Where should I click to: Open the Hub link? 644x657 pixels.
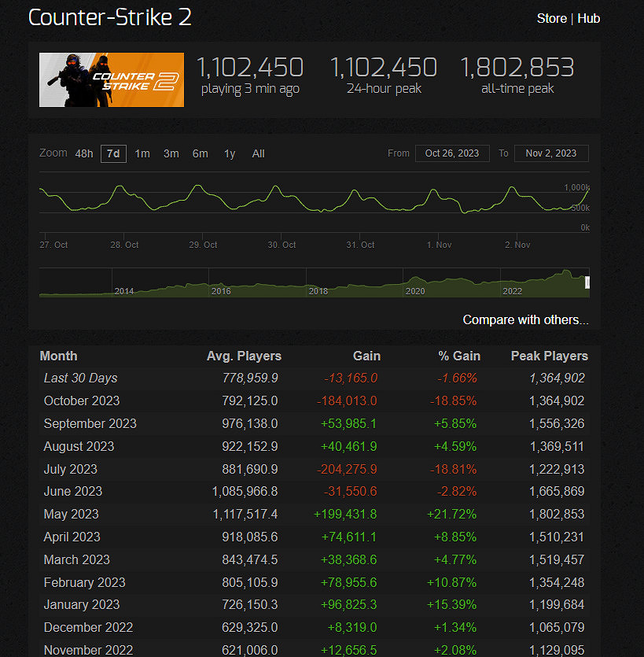click(x=588, y=18)
